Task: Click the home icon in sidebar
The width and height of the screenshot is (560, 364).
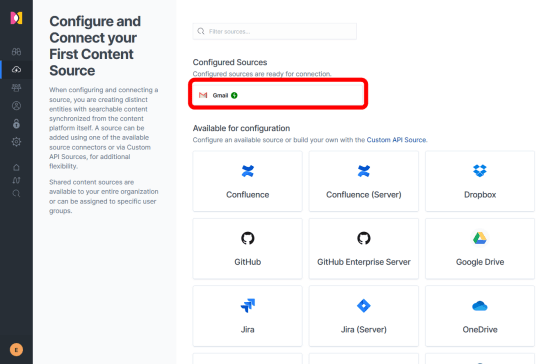Action: (16, 167)
